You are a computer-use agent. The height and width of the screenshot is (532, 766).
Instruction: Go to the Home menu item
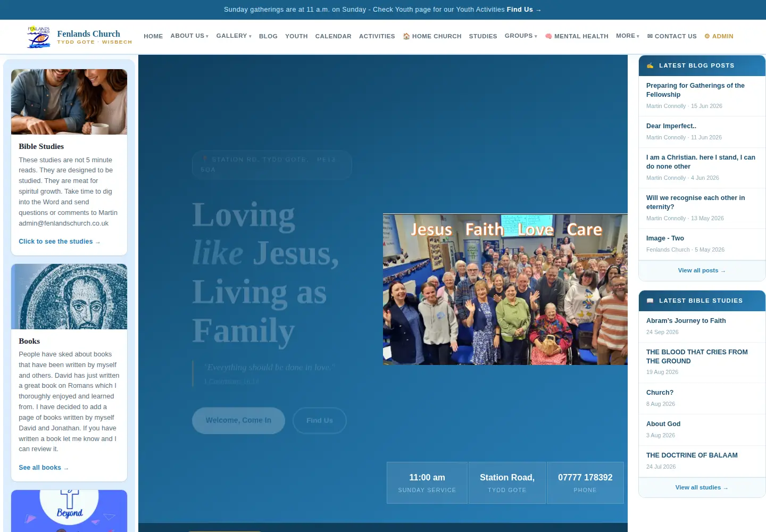click(x=153, y=36)
